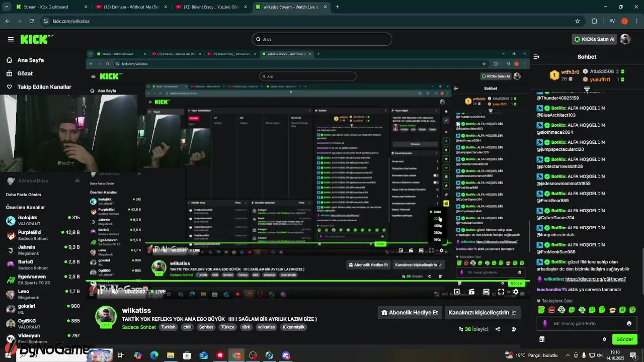Enter fullscreen on the stream player
Viewport: 644px width, 362px height.
point(501,292)
